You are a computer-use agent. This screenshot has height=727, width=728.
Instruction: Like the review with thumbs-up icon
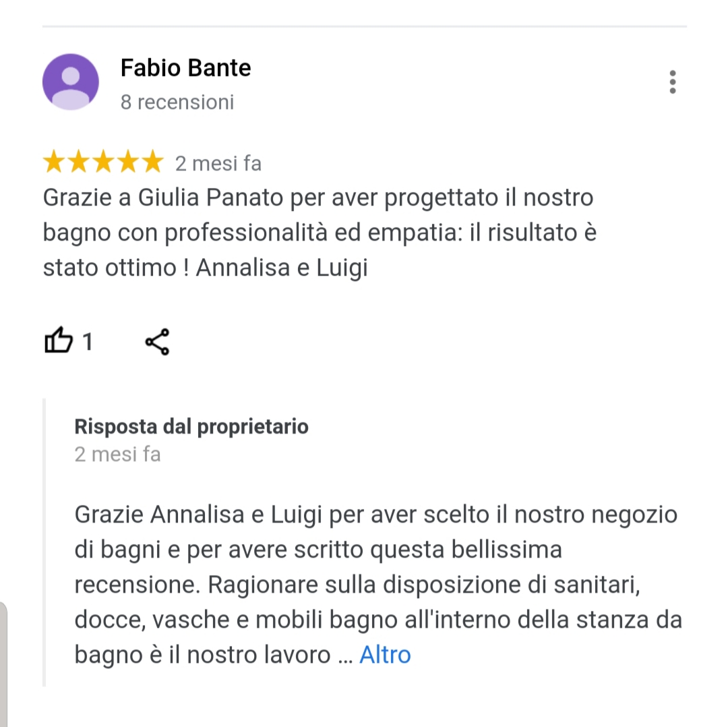point(59,341)
